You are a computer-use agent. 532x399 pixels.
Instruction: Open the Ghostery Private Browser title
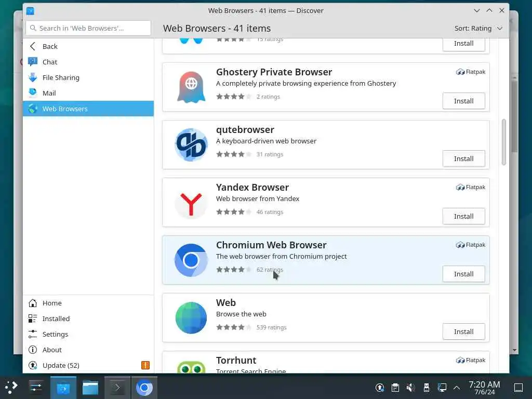274,72
